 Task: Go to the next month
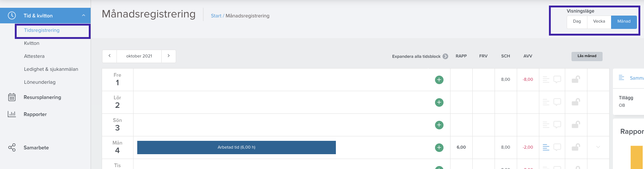[x=169, y=56]
